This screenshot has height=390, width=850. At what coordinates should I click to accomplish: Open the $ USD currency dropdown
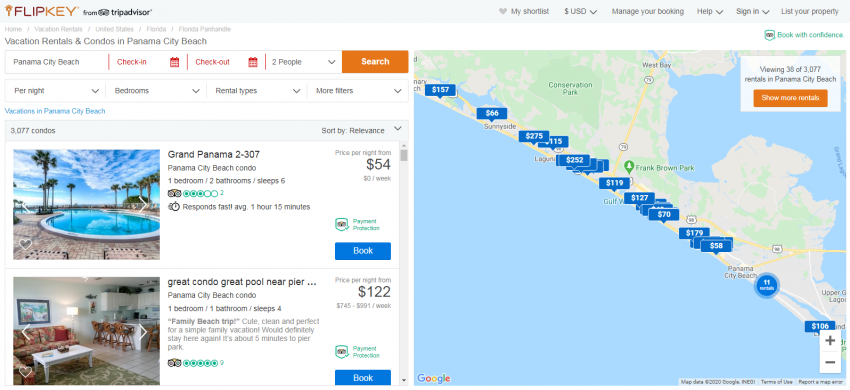(x=580, y=11)
